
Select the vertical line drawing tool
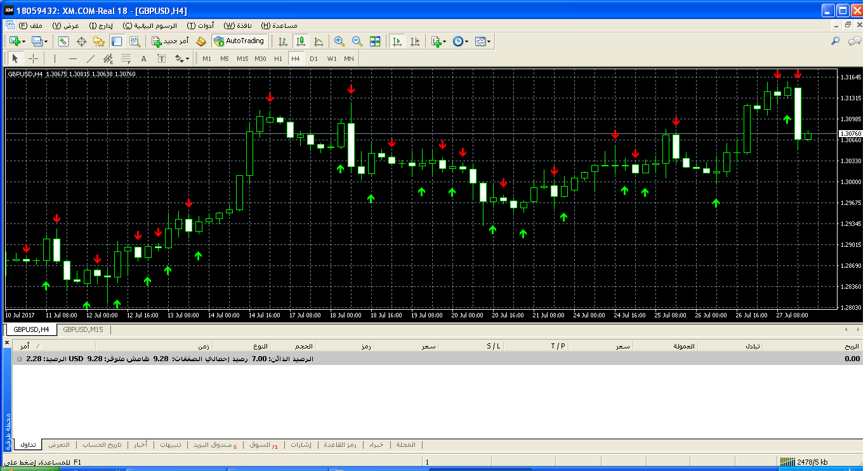click(55, 58)
